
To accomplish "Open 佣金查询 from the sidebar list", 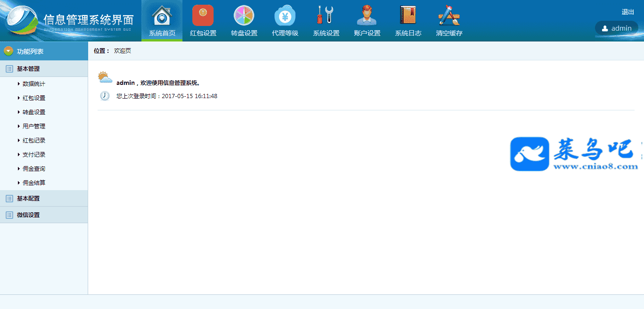I will (x=34, y=169).
